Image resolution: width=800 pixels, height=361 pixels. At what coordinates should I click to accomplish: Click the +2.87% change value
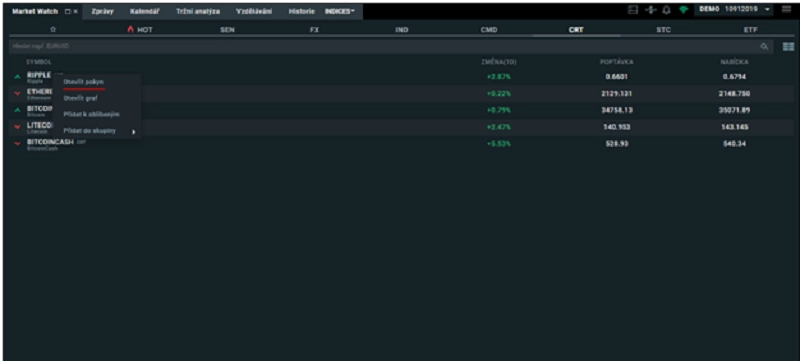pos(498,77)
